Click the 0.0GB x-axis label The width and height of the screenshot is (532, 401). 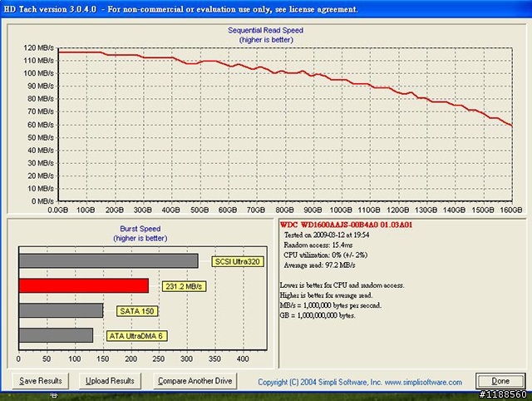[x=57, y=210]
